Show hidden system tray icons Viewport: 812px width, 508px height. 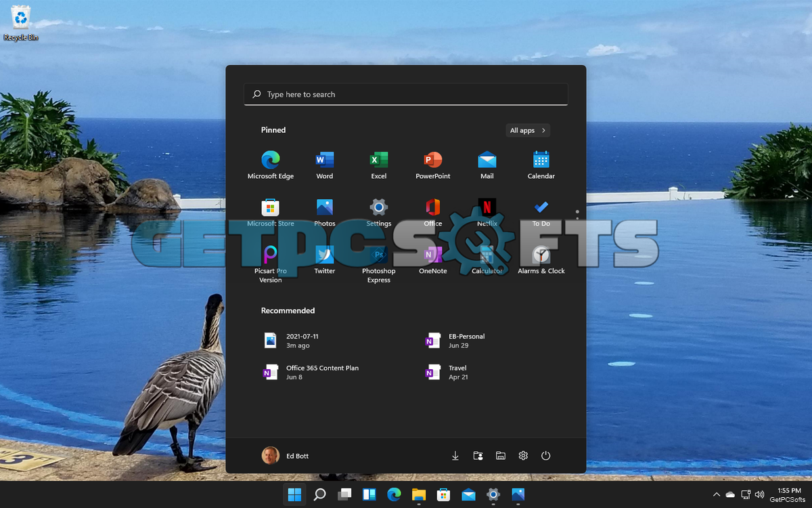tap(717, 494)
